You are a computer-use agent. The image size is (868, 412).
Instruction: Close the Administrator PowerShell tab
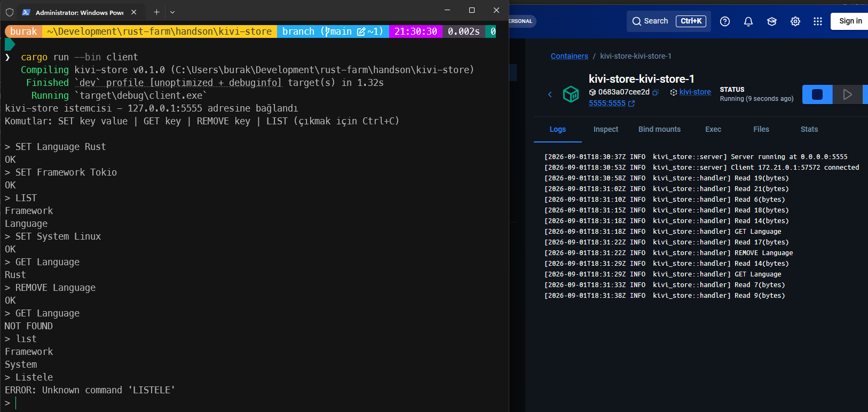(134, 12)
